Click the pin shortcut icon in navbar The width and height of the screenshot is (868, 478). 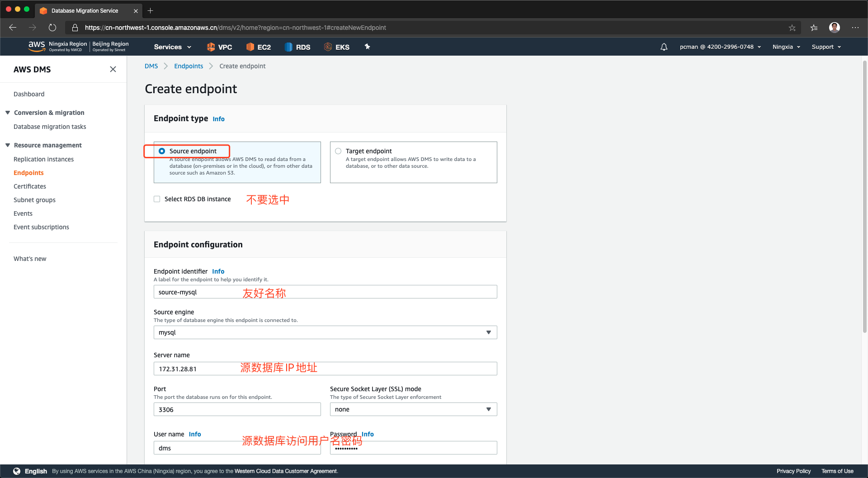tap(367, 47)
